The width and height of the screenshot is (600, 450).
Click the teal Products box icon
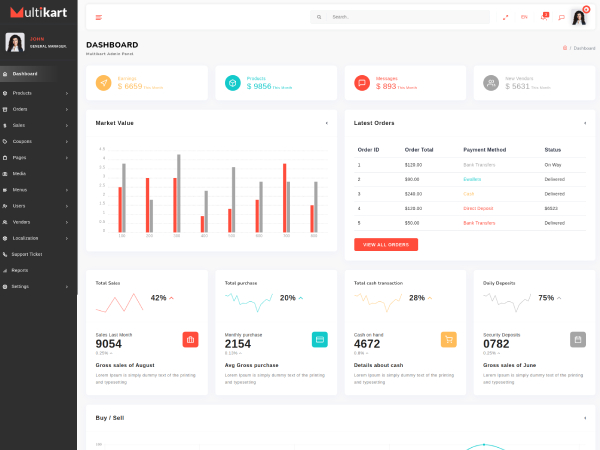point(232,84)
